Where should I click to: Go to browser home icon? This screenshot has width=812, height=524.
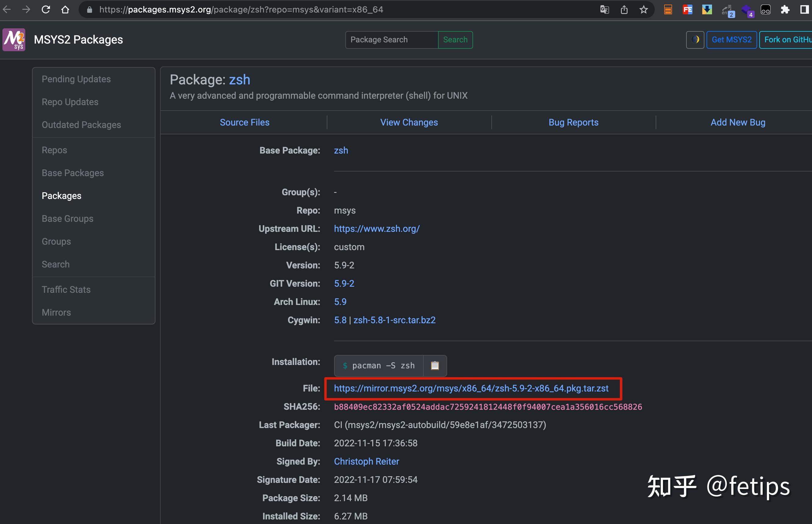point(65,9)
